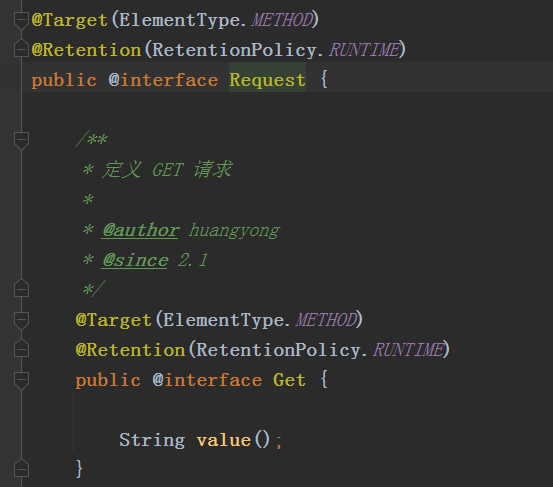Image resolution: width=553 pixels, height=487 pixels.
Task: Click RetentionPolicy in inner @Retention annotation
Action: [278, 350]
